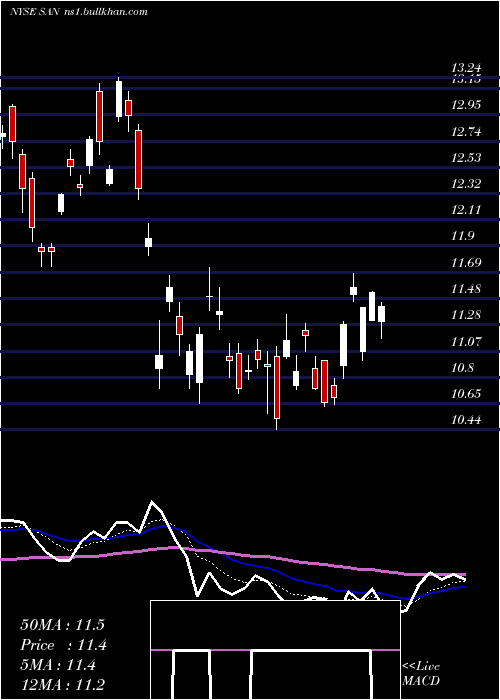The image size is (500, 700).
Task: Click the Price : 11.4 readout
Action: click(64, 645)
